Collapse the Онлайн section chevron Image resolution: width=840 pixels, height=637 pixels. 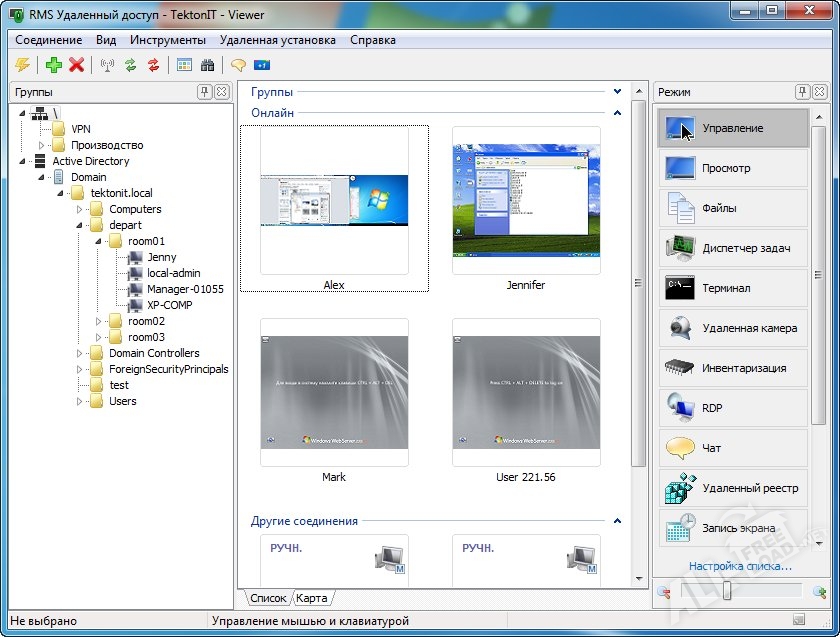point(618,113)
